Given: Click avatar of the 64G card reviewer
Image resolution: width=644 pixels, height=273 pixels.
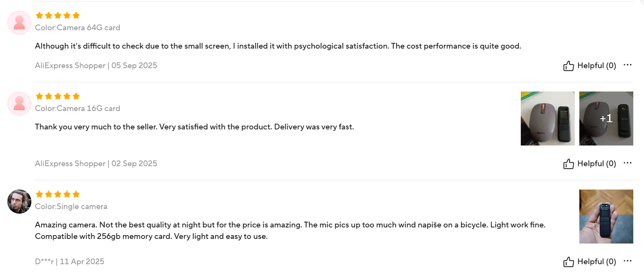Looking at the screenshot, I should coord(19,23).
